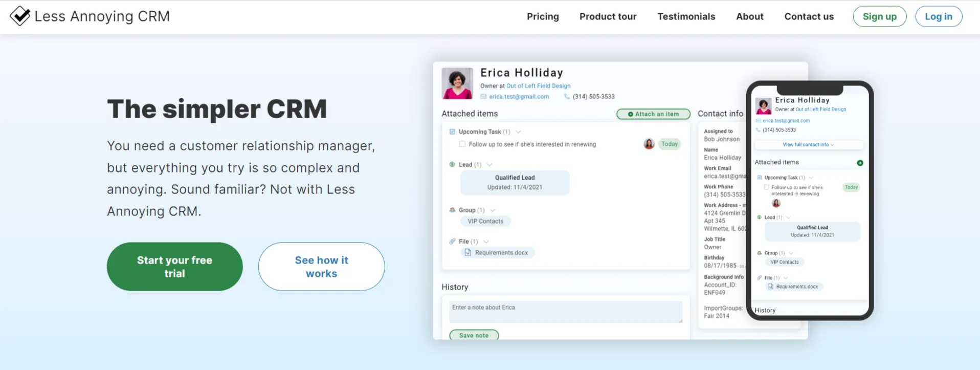The image size is (980, 370).
Task: Open the Qualified Lead card in desktop view
Action: [515, 182]
